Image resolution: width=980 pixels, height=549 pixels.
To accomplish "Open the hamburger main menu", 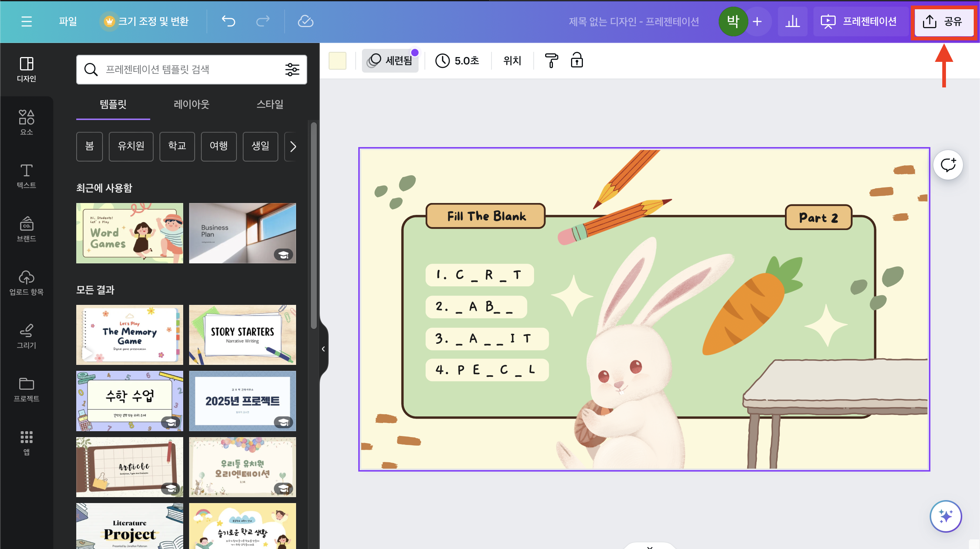I will click(26, 21).
